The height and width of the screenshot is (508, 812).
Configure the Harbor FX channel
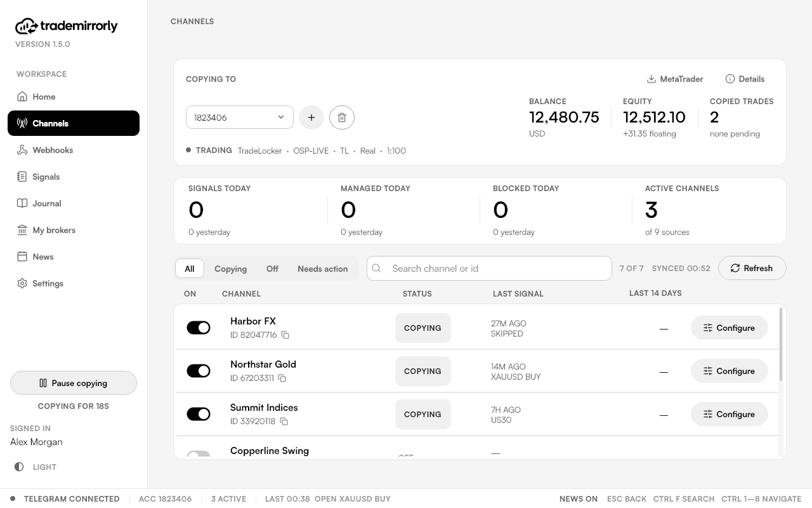coord(730,328)
